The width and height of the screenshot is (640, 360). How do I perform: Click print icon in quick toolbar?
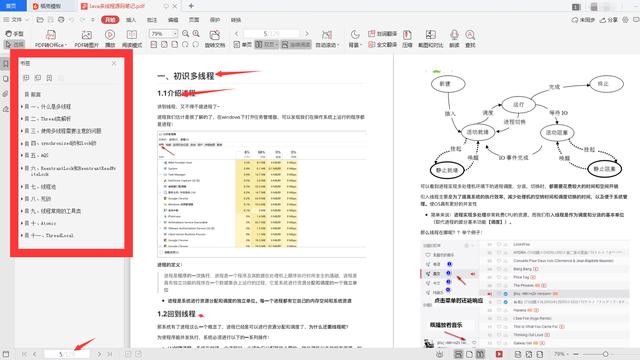[x=61, y=20]
